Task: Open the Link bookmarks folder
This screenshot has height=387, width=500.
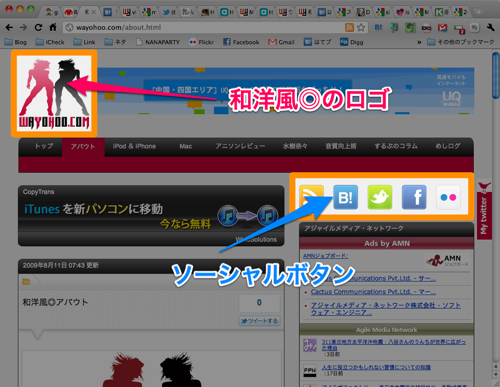Action: 84,42
